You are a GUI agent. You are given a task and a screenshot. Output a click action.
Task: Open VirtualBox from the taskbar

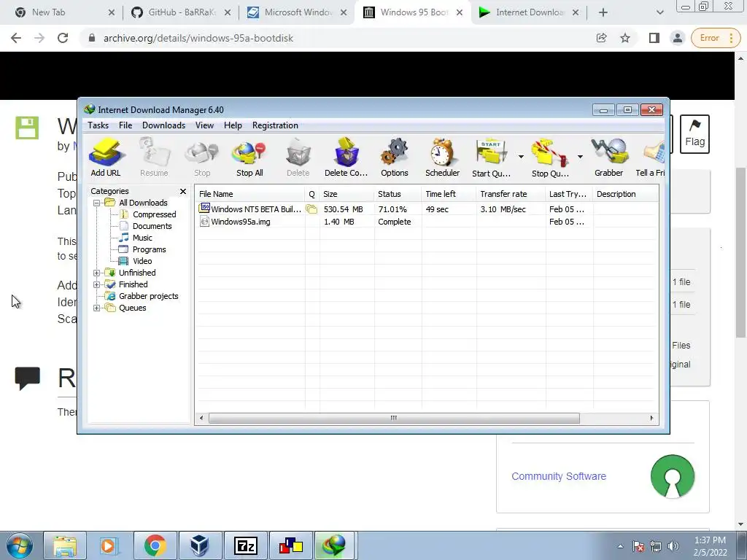(199, 545)
